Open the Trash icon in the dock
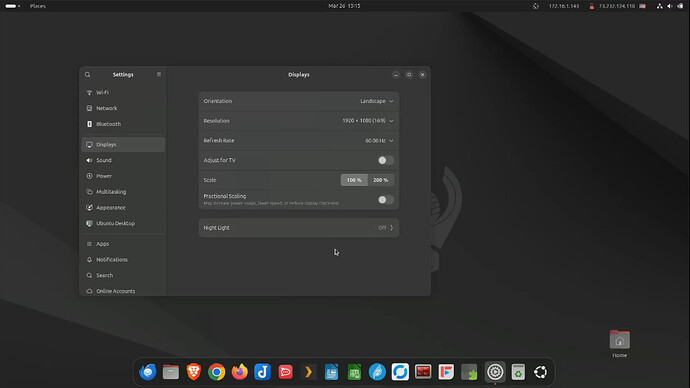Screen dimensions: 690x388 518,372
